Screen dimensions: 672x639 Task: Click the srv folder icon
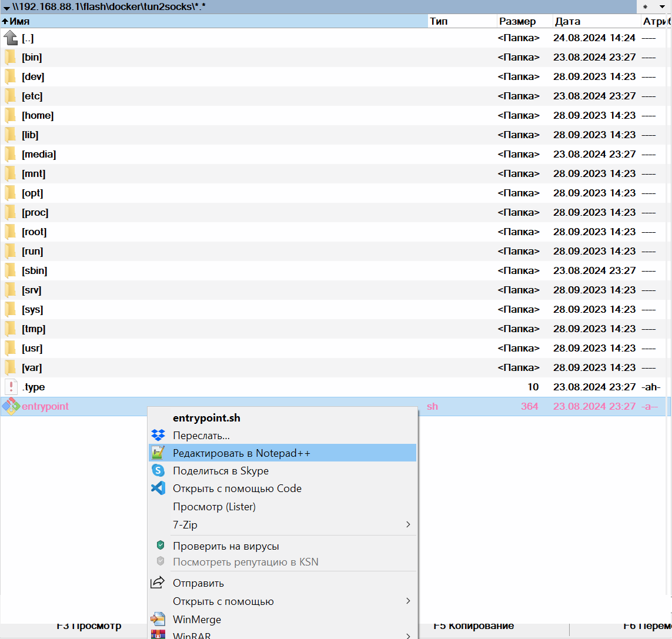10,290
